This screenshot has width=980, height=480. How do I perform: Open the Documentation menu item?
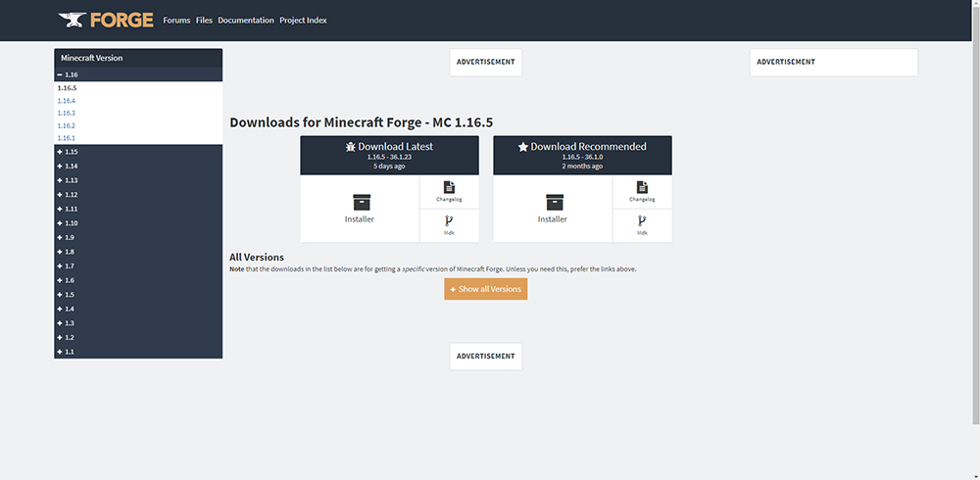tap(246, 20)
